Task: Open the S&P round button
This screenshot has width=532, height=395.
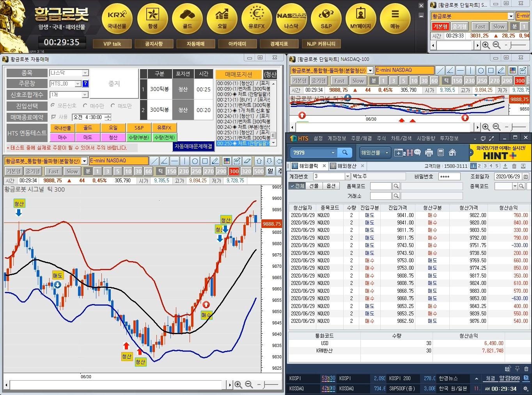Action: point(326,18)
